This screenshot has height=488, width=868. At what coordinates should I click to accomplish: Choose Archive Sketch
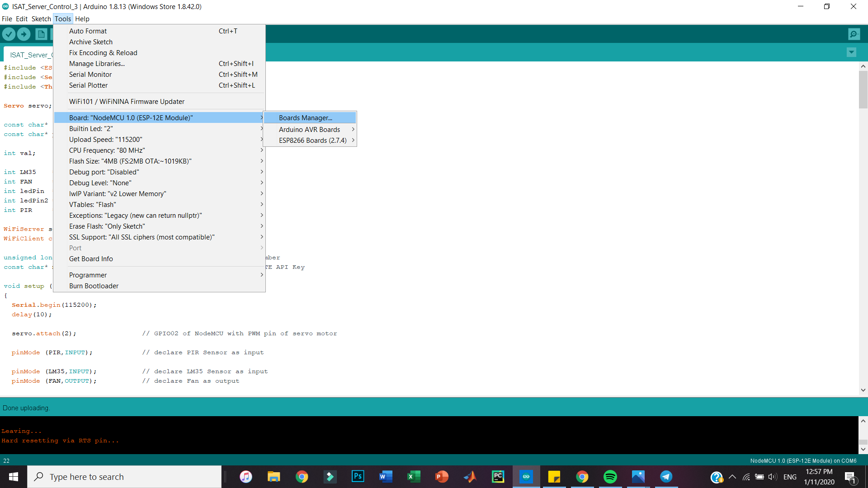point(159,42)
